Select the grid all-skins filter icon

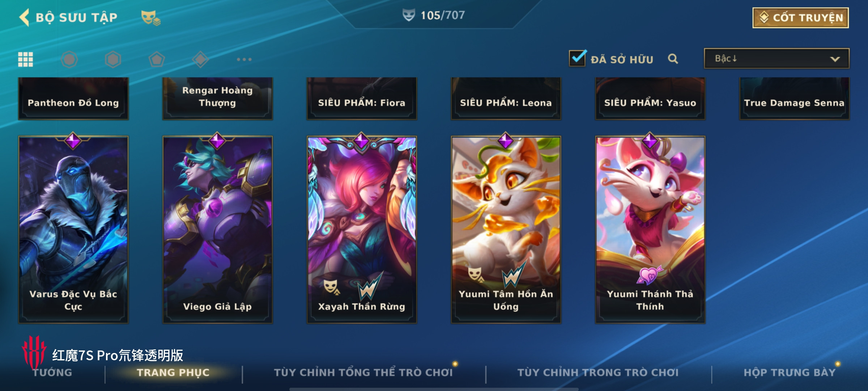pos(26,59)
